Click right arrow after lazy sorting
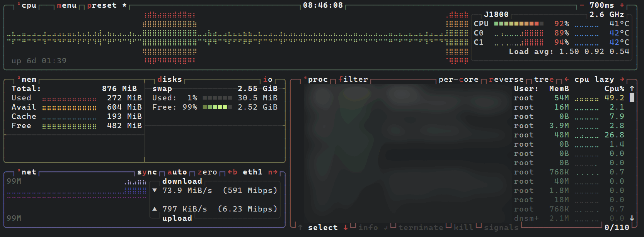This screenshot has width=644, height=237. pos(622,80)
